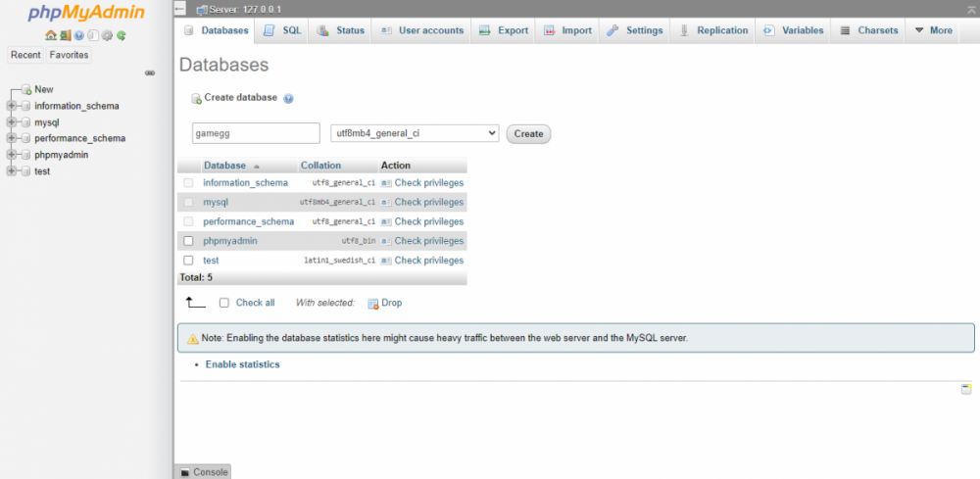Click the Favorites button
The height and width of the screenshot is (479, 980).
69,55
